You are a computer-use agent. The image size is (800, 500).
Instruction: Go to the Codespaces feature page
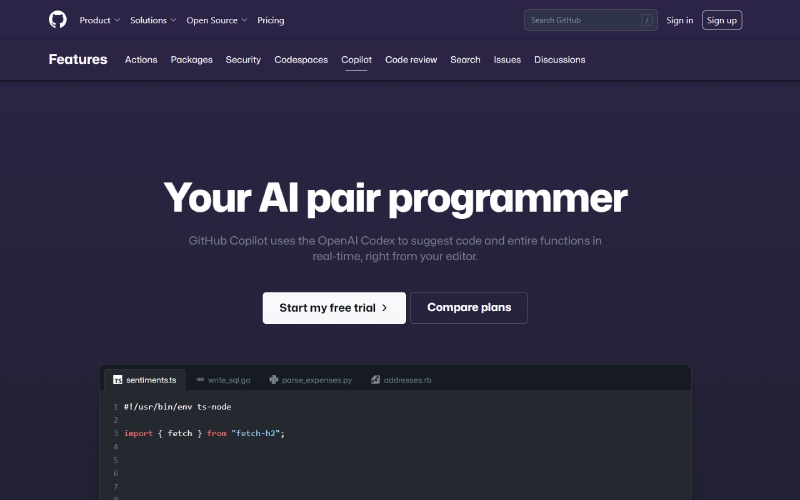tap(301, 60)
